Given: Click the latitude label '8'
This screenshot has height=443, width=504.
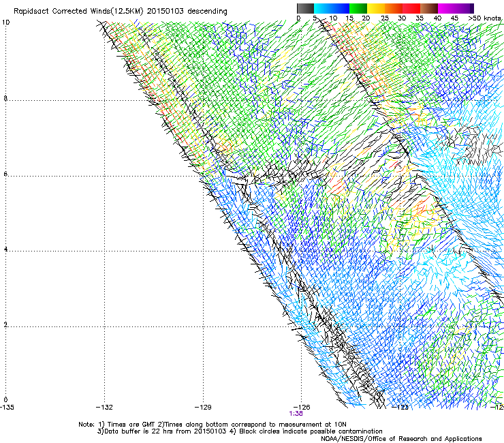Looking at the screenshot, I should [5, 98].
